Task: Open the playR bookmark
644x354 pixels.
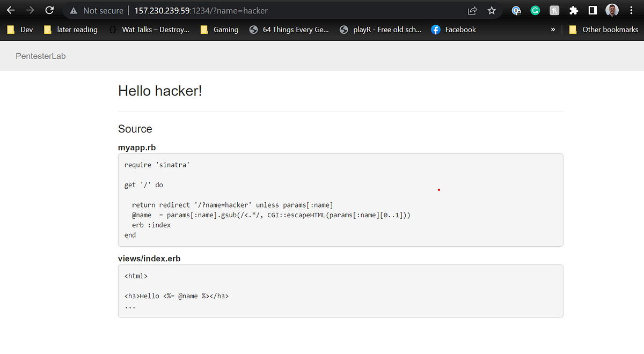Action: [380, 29]
